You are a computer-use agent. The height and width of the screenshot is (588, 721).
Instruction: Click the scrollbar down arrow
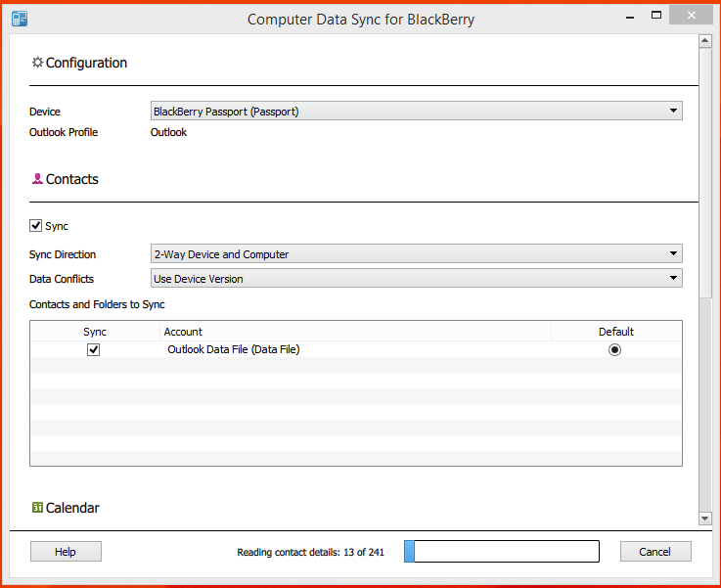705,519
